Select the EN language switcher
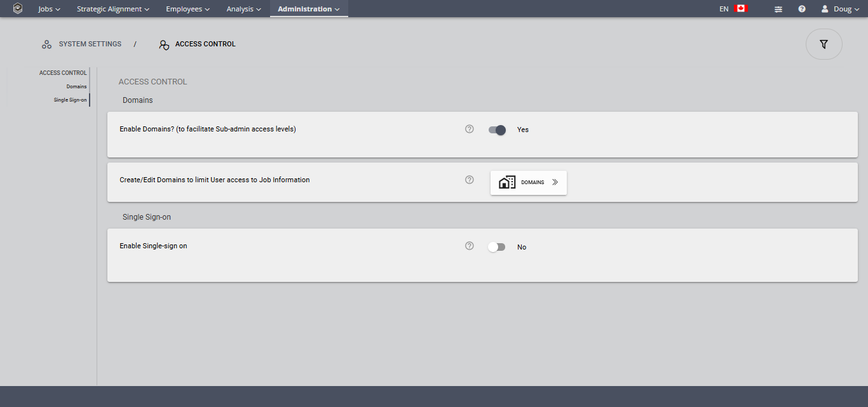 (724, 10)
